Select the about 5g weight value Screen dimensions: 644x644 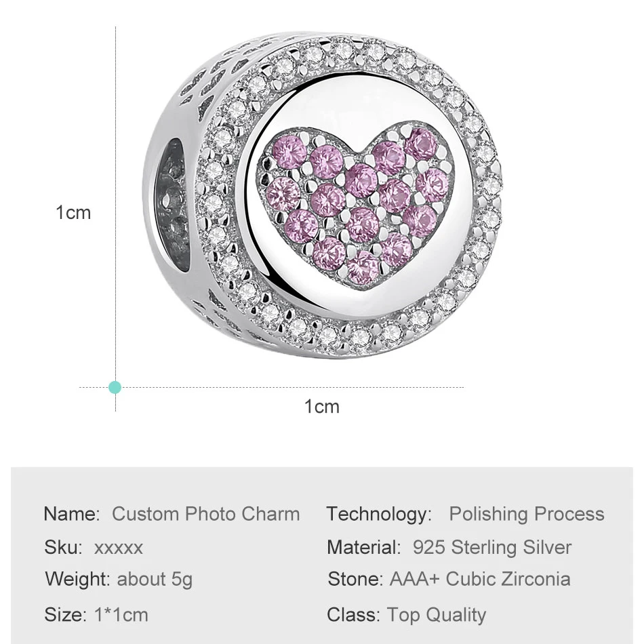tap(155, 580)
